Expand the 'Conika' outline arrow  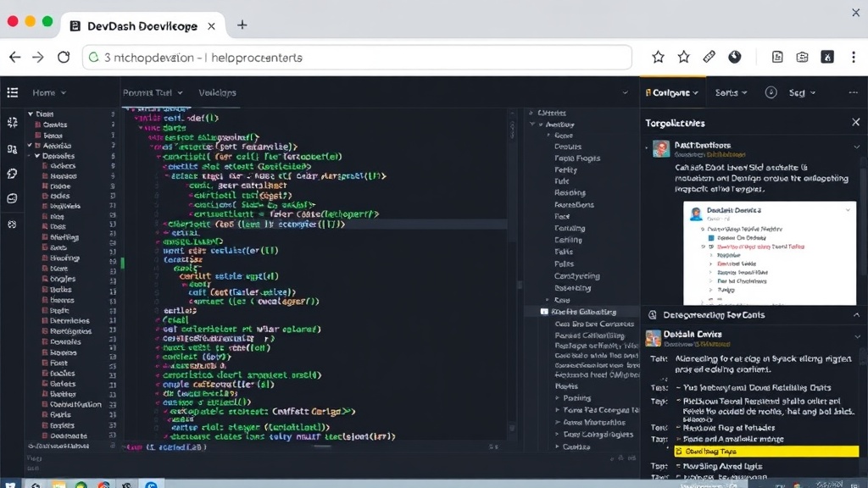(558, 447)
